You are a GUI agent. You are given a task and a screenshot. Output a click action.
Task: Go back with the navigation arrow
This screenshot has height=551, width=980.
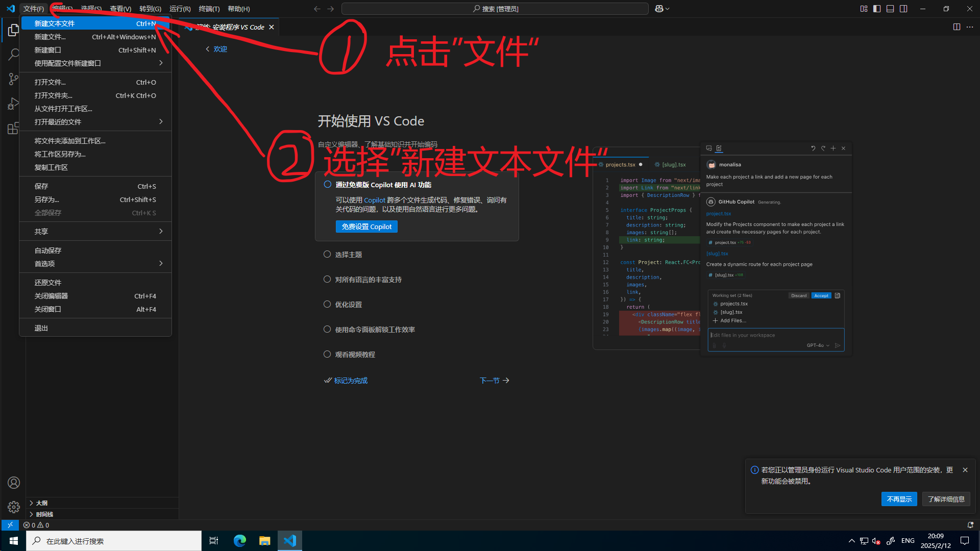click(317, 9)
